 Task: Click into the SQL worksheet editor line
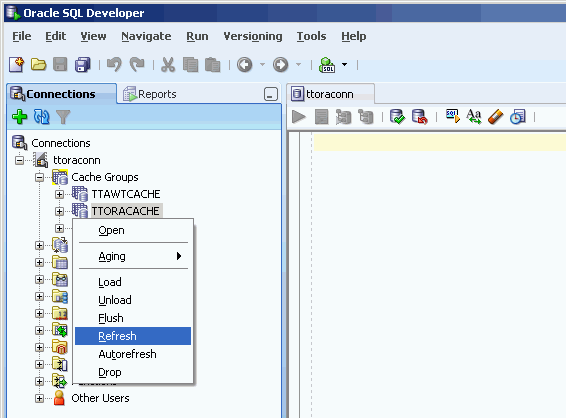[440, 142]
